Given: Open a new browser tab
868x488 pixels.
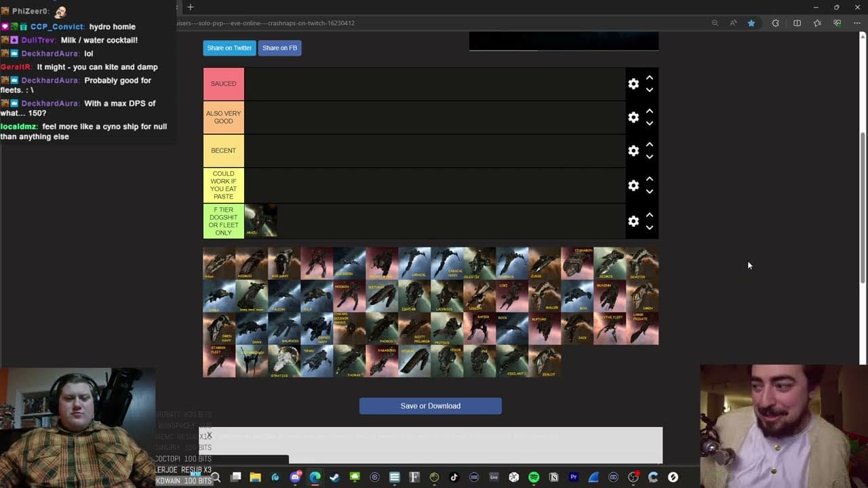Looking at the screenshot, I should 191,7.
